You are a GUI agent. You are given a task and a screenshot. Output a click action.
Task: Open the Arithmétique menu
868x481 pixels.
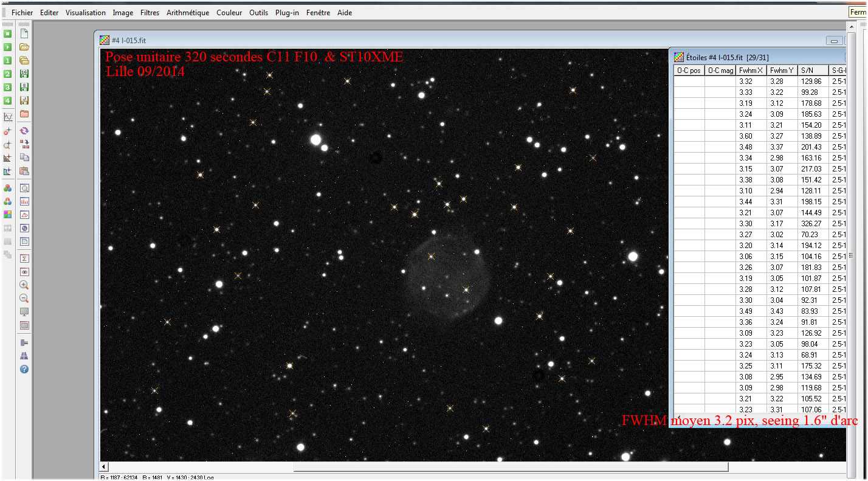[x=188, y=13]
